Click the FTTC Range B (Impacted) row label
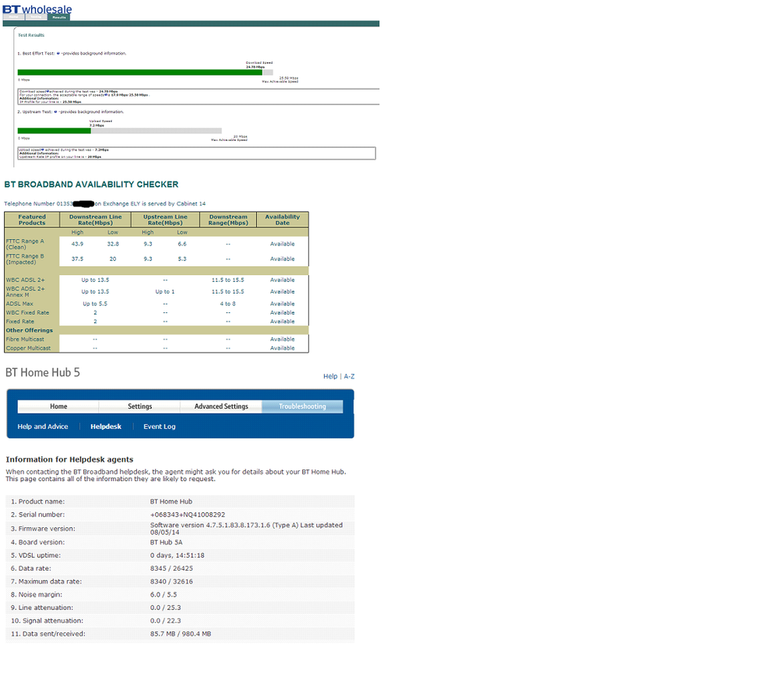Screen dimensions: 778x700 (25, 259)
